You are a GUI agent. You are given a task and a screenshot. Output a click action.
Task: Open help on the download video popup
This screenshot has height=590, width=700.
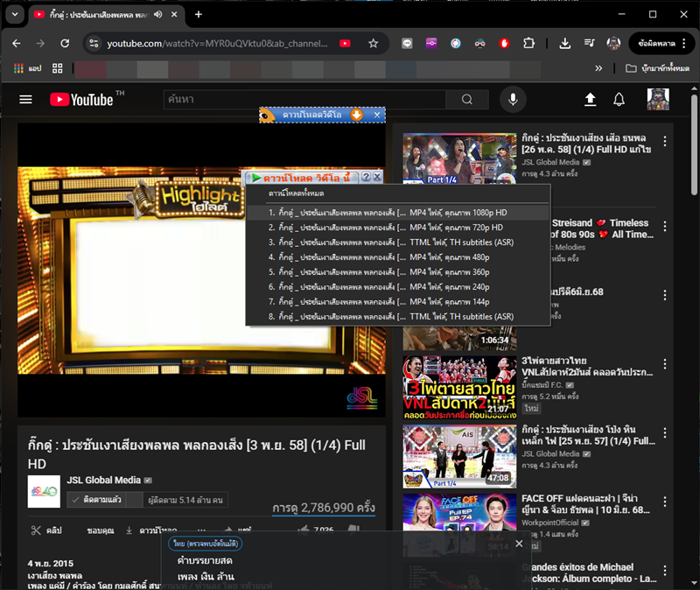tap(366, 177)
